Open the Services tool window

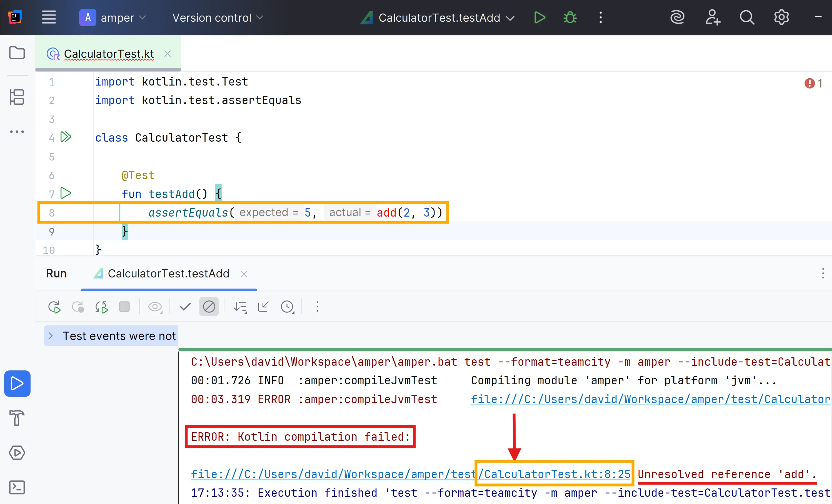point(17,452)
